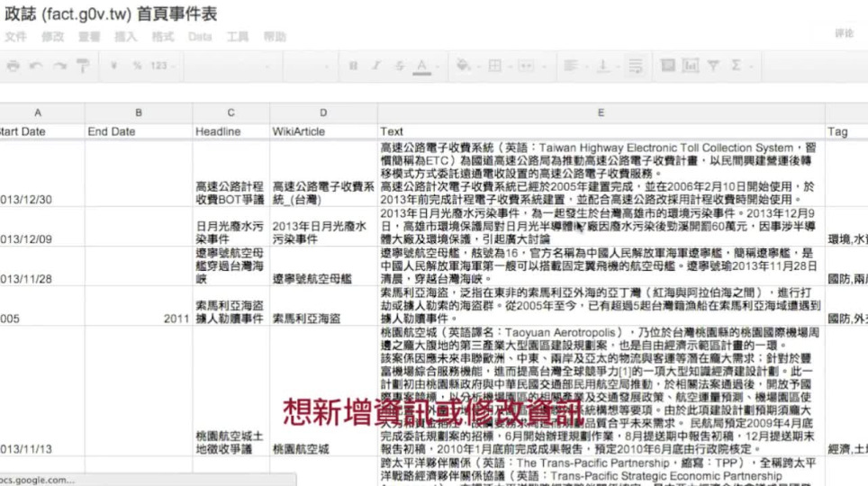Screen dimensions: 868x486
Task: Toggle bold formatting
Action: 353,66
